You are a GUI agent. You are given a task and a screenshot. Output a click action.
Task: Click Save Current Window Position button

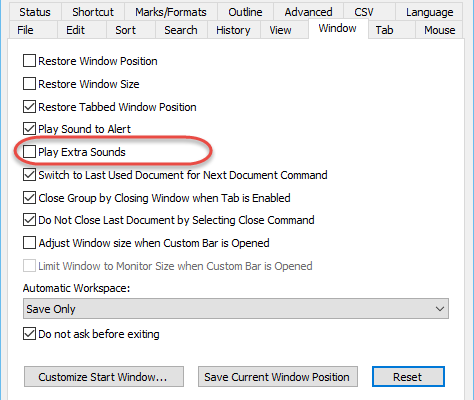(278, 377)
